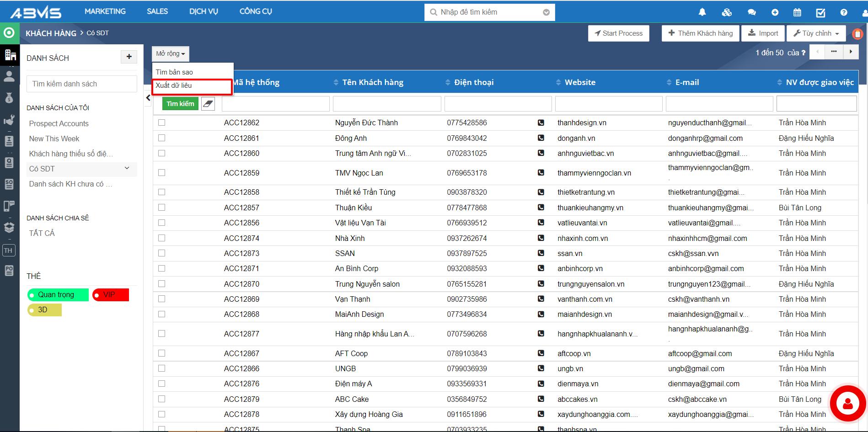
Task: Click phone icon for Nguyễn Đức Thành
Action: tap(541, 123)
